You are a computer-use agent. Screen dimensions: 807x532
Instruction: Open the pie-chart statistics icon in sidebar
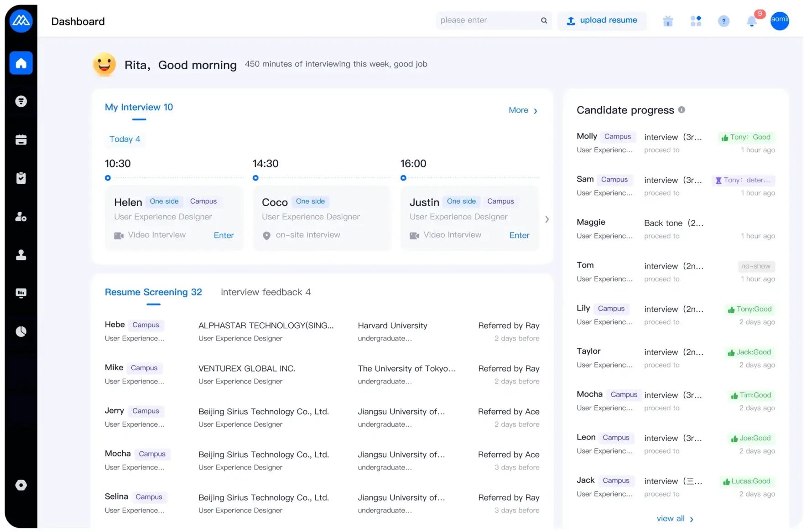[21, 331]
